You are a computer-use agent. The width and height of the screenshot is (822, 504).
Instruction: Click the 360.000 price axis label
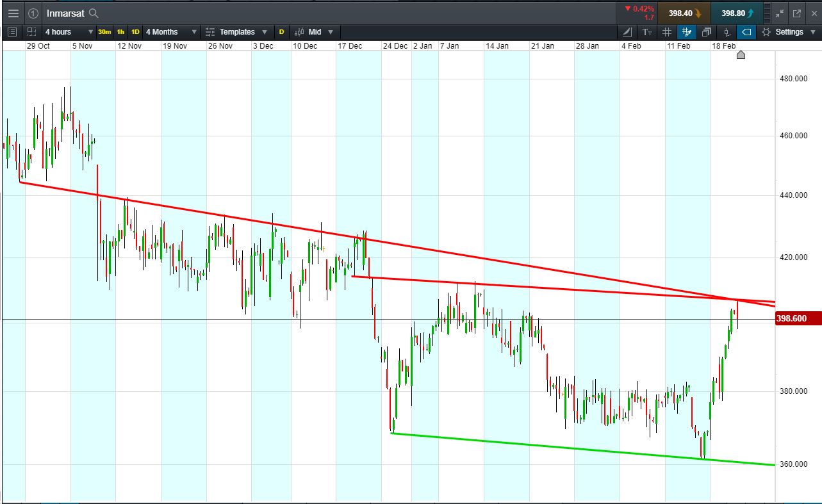coord(793,464)
